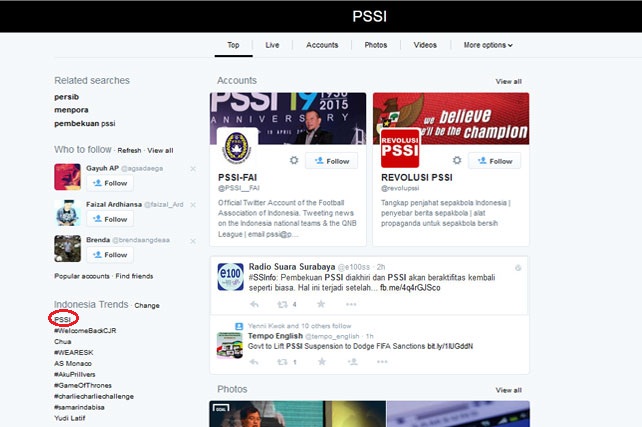
Task: Open Tempo English avatar
Action: tap(230, 345)
